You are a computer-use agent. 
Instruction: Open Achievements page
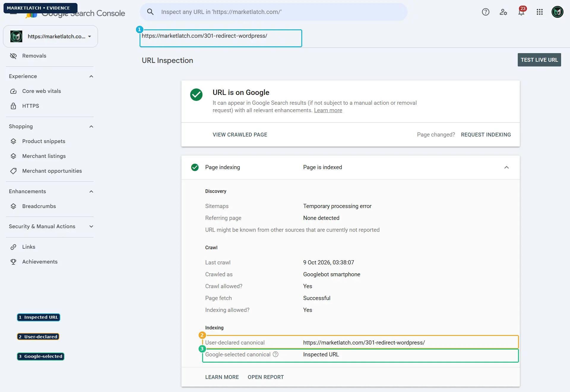40,262
